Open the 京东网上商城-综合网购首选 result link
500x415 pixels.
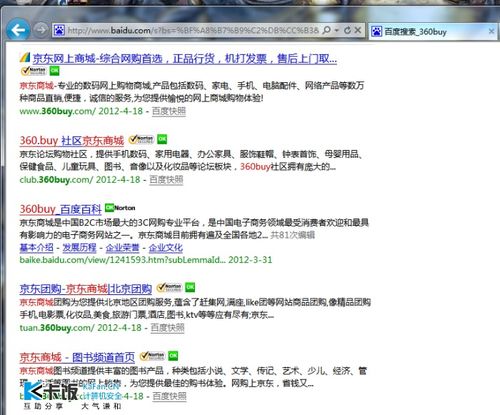click(x=185, y=59)
